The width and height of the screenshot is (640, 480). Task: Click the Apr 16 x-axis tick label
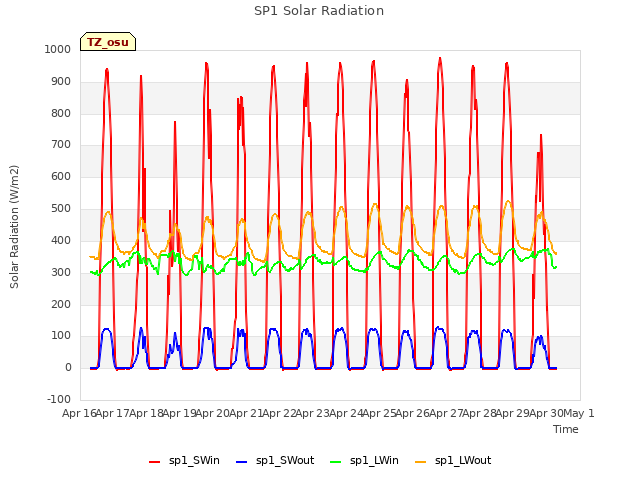point(79,413)
